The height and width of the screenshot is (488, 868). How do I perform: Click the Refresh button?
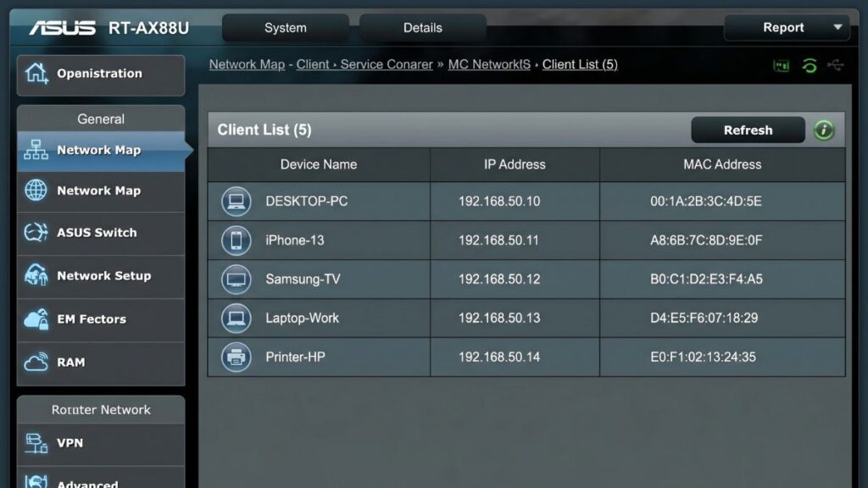[748, 130]
